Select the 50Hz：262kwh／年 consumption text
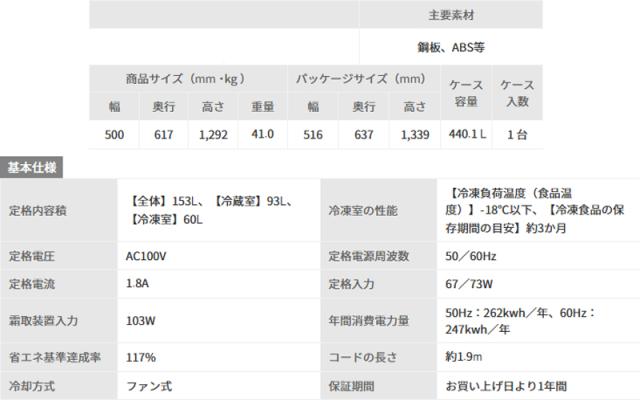This screenshot has height=400, width=640. [496, 313]
